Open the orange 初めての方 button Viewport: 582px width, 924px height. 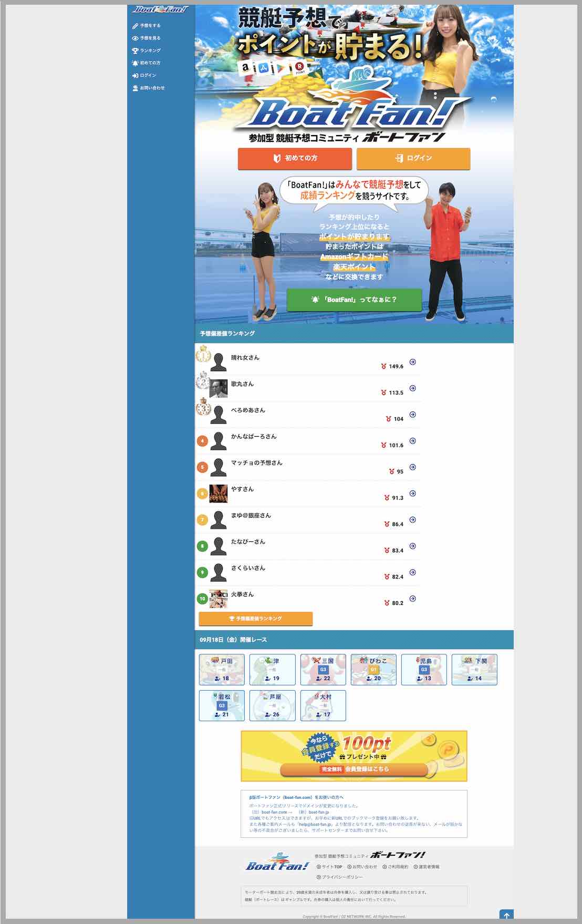(295, 158)
